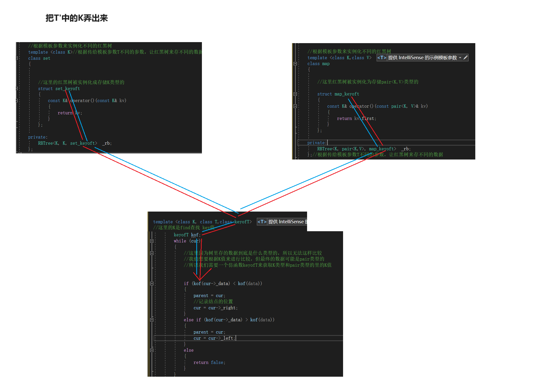The height and width of the screenshot is (392, 534).
Task: Click 'private:' on the highlighted map line
Action: point(317,143)
